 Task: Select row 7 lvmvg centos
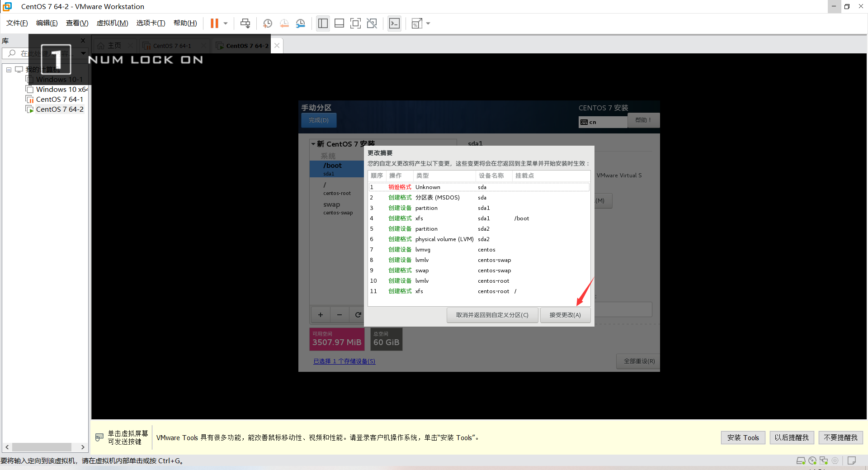tap(479, 250)
